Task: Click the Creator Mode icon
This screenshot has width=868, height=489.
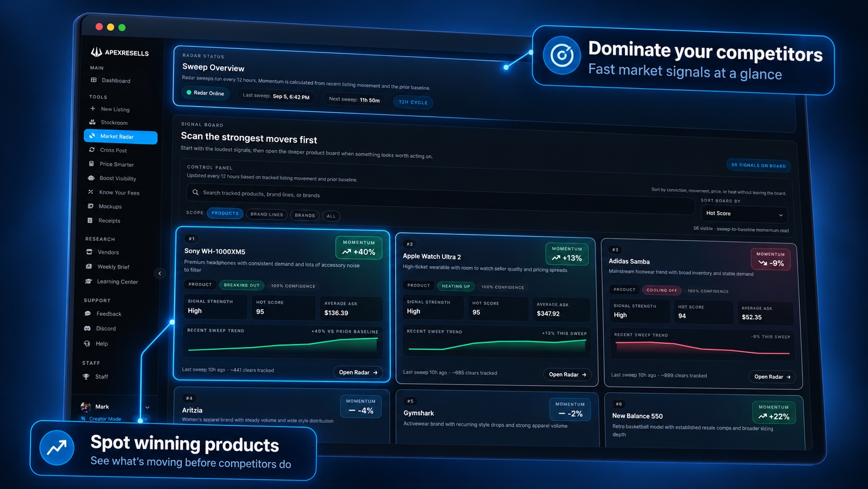Action: pyautogui.click(x=84, y=419)
